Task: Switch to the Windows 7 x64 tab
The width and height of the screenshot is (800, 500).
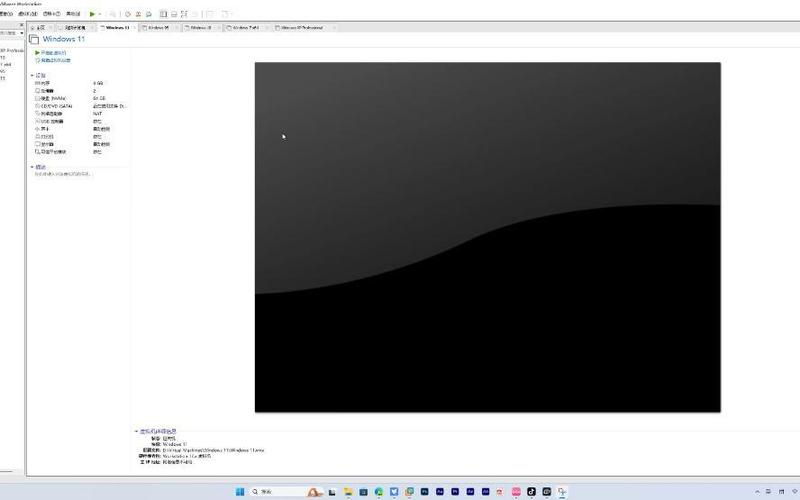Action: (x=245, y=28)
